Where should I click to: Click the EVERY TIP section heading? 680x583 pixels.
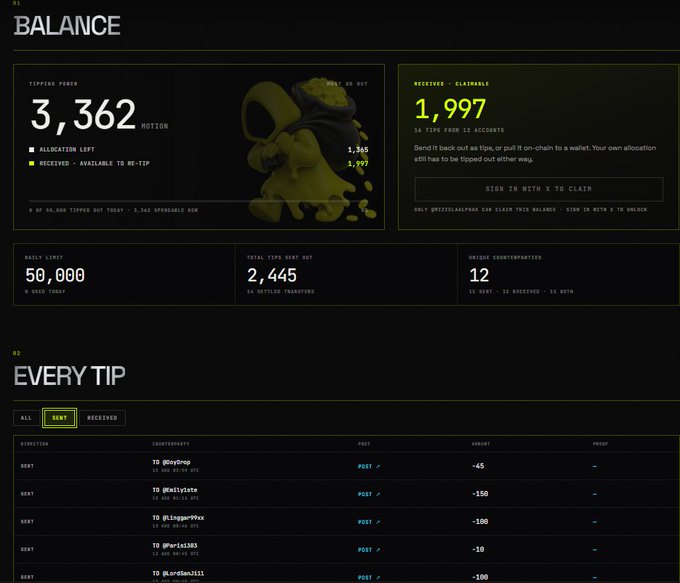point(69,376)
